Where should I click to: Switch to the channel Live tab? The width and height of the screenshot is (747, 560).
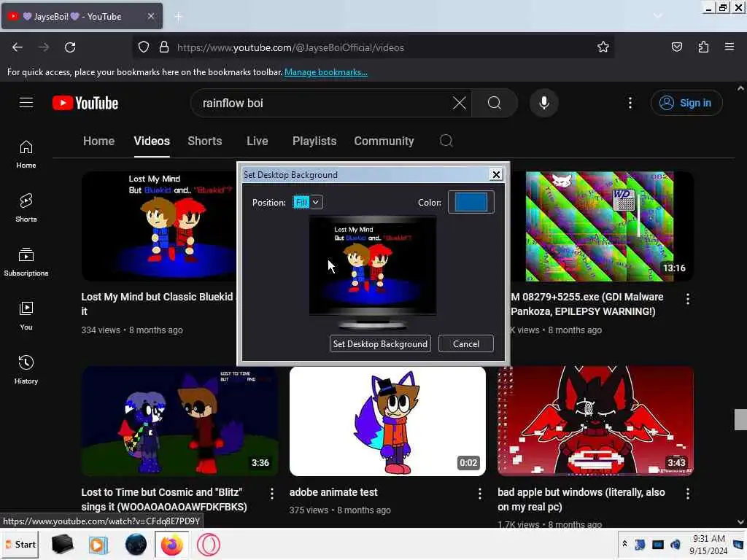coord(258,141)
